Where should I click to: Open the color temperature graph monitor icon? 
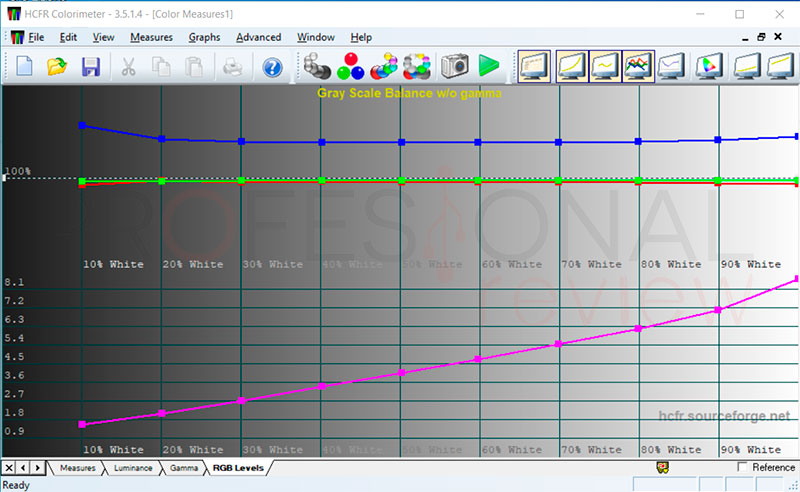(671, 66)
